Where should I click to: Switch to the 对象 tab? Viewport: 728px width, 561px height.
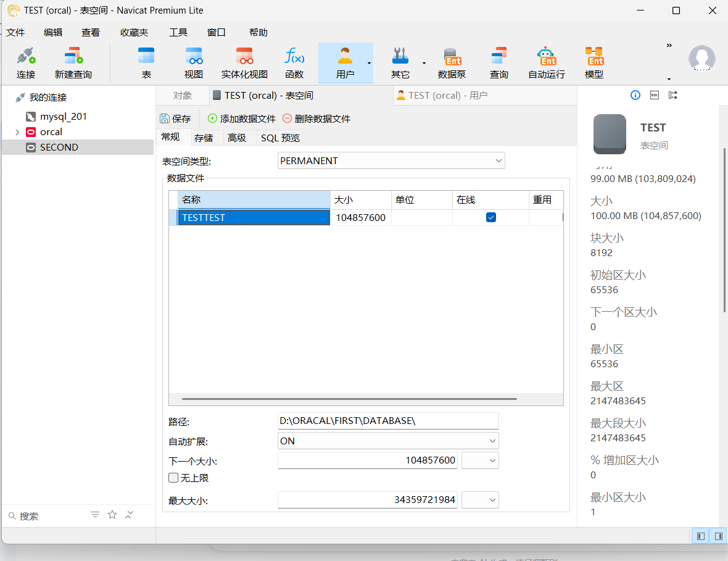[183, 96]
